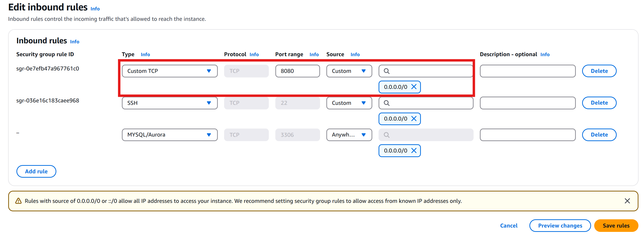Open the Custom TCP type dropdown
Viewport: 644px width, 236px height.
tap(169, 71)
